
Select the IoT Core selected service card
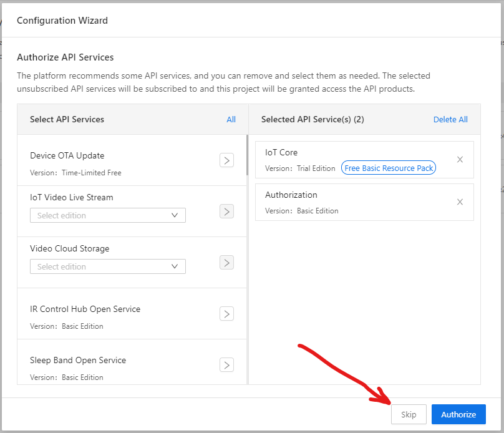click(364, 160)
